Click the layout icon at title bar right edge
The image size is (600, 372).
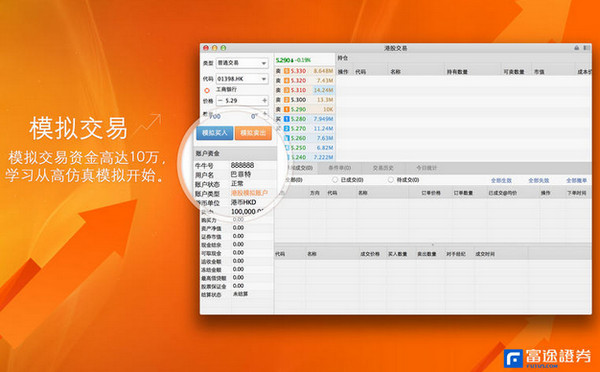click(x=587, y=48)
